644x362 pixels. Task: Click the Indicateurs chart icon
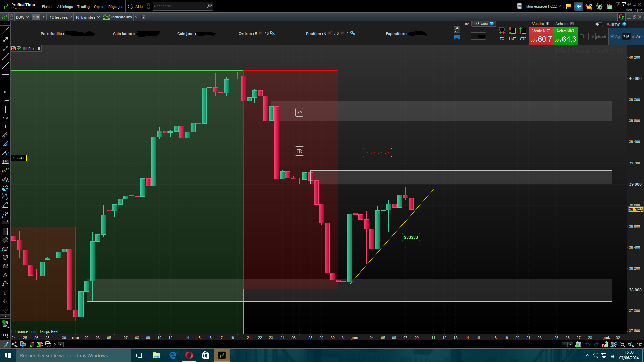pos(106,17)
